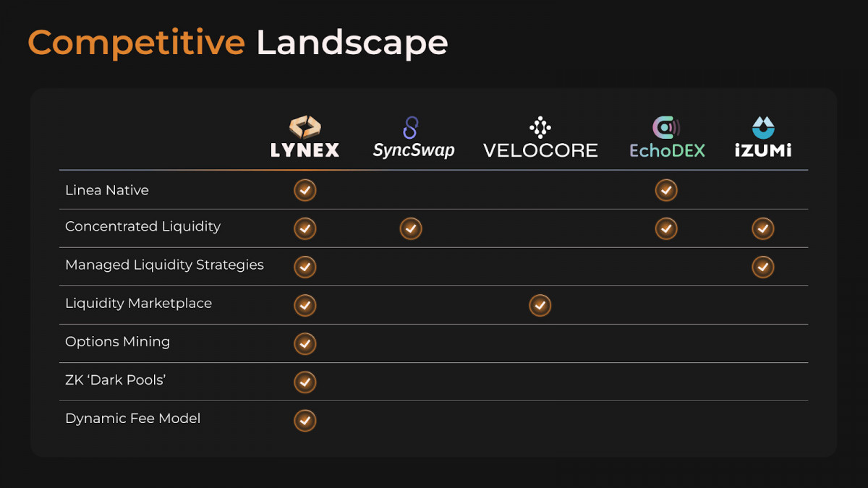Click the EchoDEX circular logo symbol

coord(666,127)
